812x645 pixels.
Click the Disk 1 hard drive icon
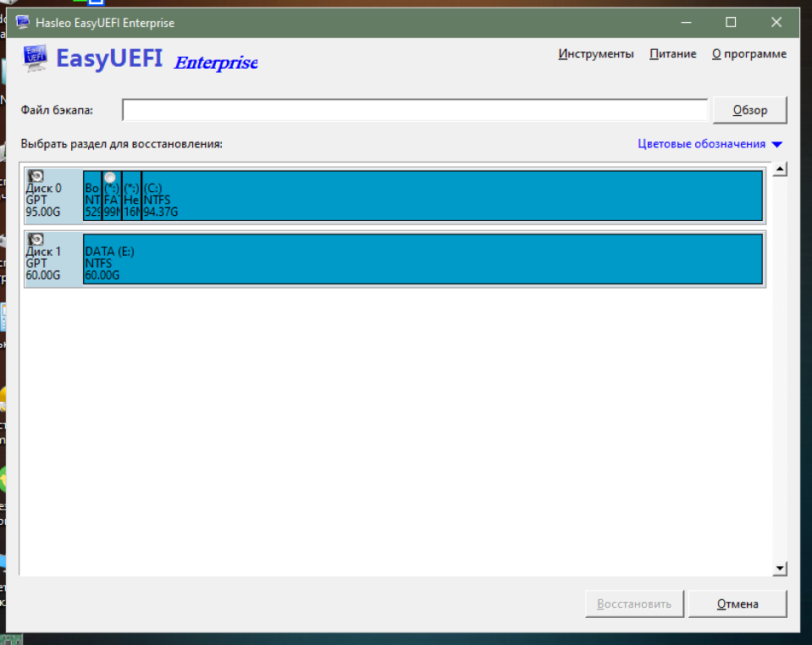[36, 240]
